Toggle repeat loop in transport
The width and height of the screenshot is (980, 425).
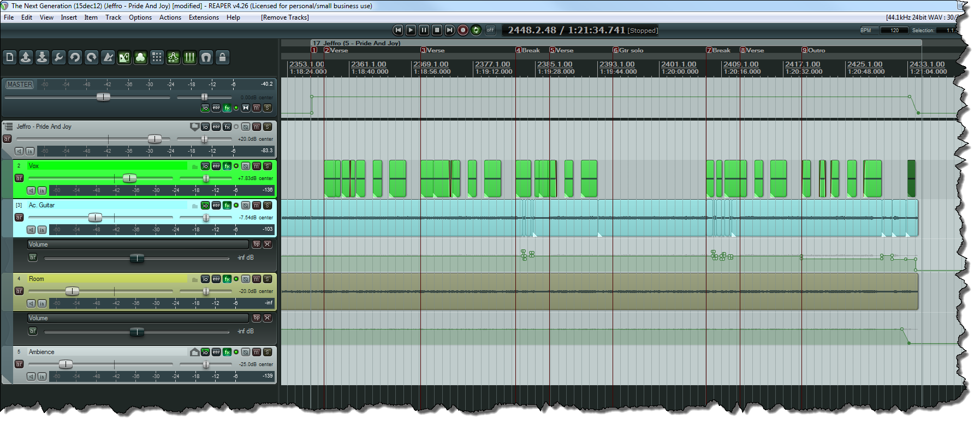pos(476,30)
